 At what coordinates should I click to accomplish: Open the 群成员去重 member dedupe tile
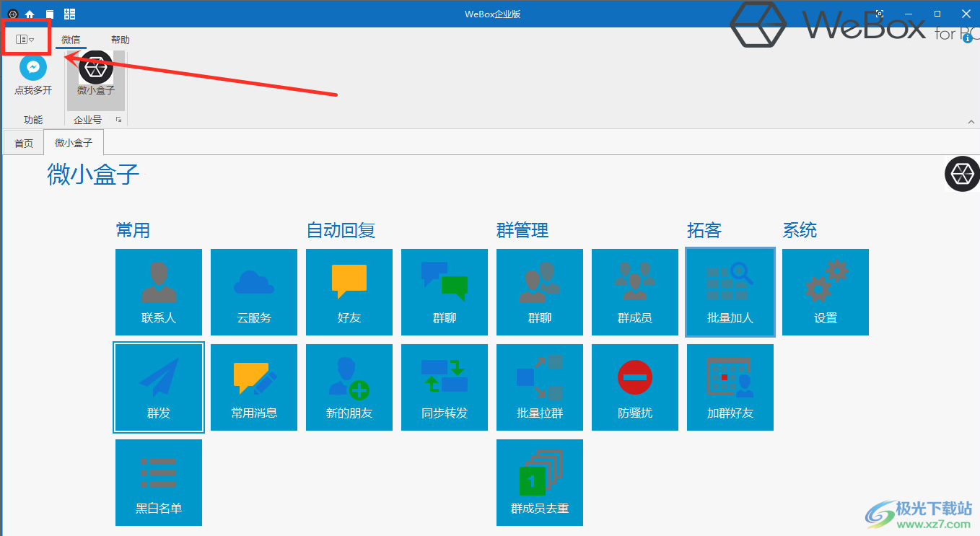(x=540, y=483)
